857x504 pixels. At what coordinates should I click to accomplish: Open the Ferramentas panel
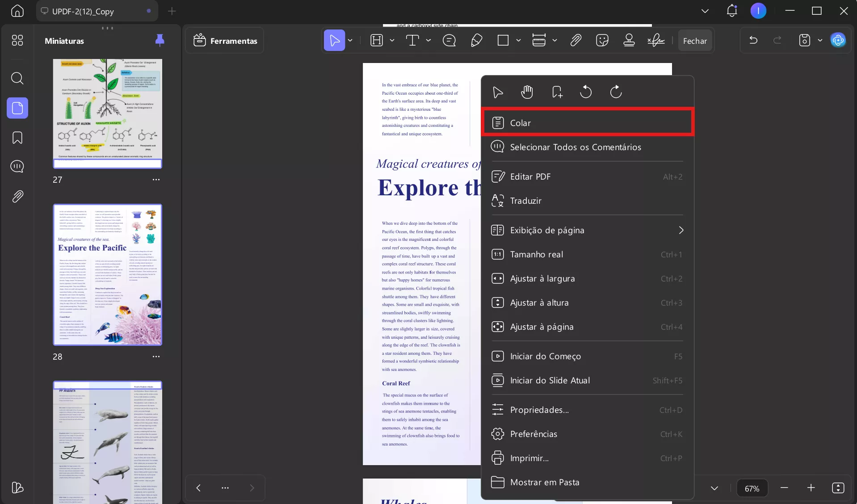225,40
